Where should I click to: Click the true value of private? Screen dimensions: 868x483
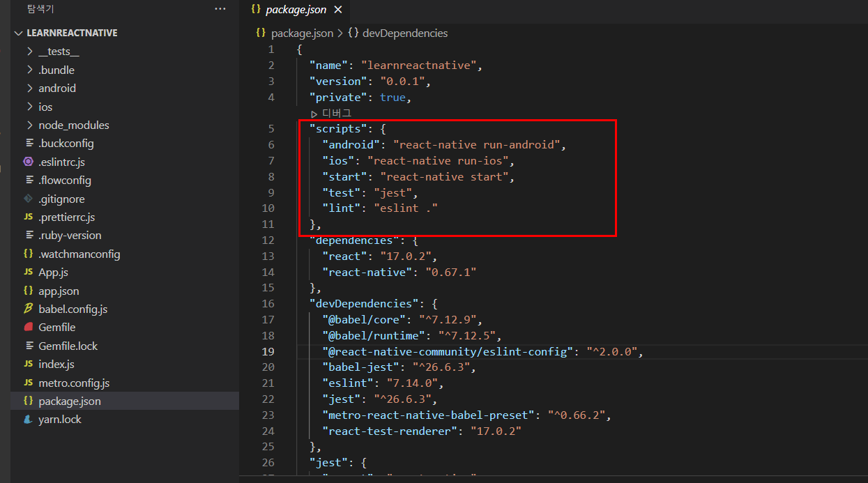[393, 98]
